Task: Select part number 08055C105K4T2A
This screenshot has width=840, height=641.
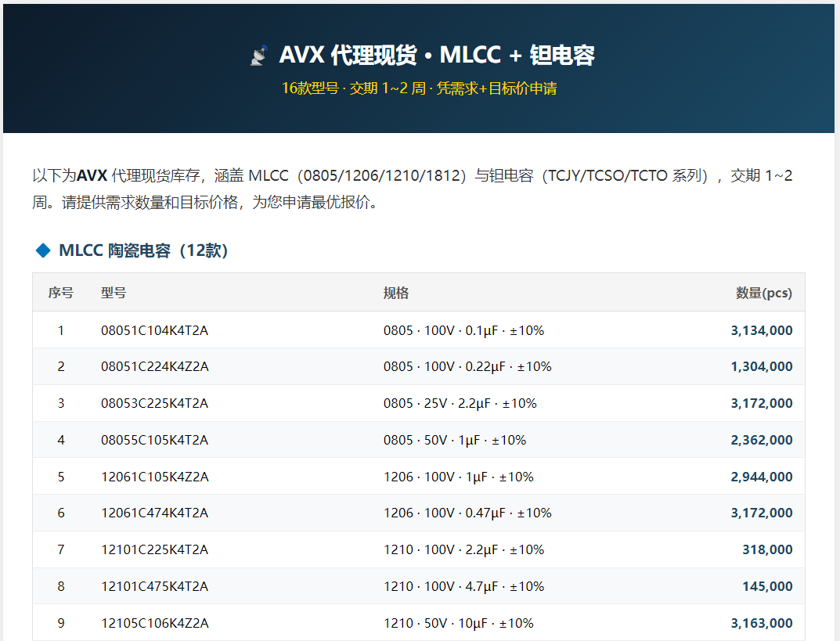Action: tap(155, 440)
